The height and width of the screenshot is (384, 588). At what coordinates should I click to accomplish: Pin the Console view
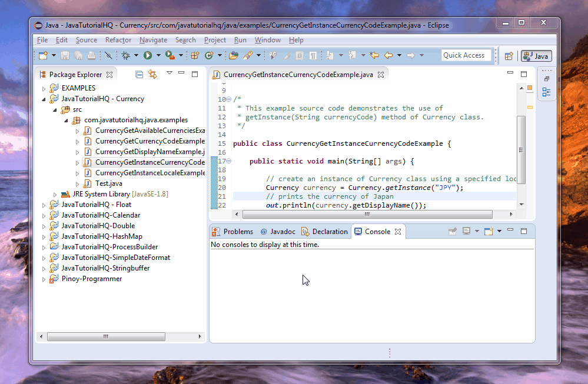[452, 231]
